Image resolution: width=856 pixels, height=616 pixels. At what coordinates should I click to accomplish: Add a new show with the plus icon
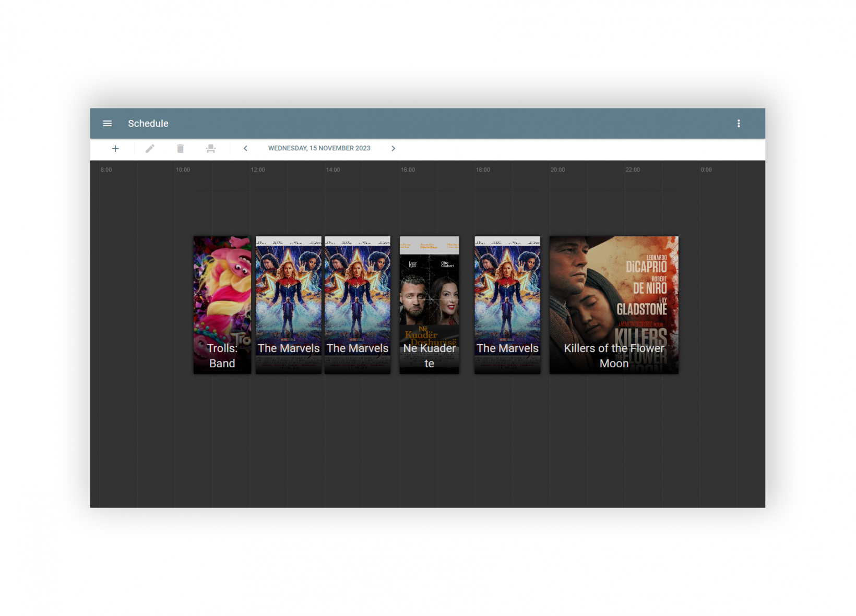tap(115, 149)
